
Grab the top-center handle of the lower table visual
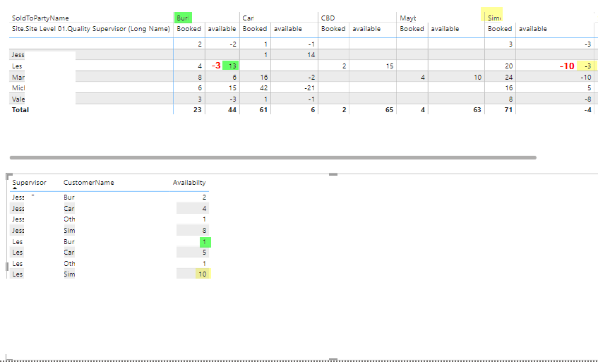(333, 174)
